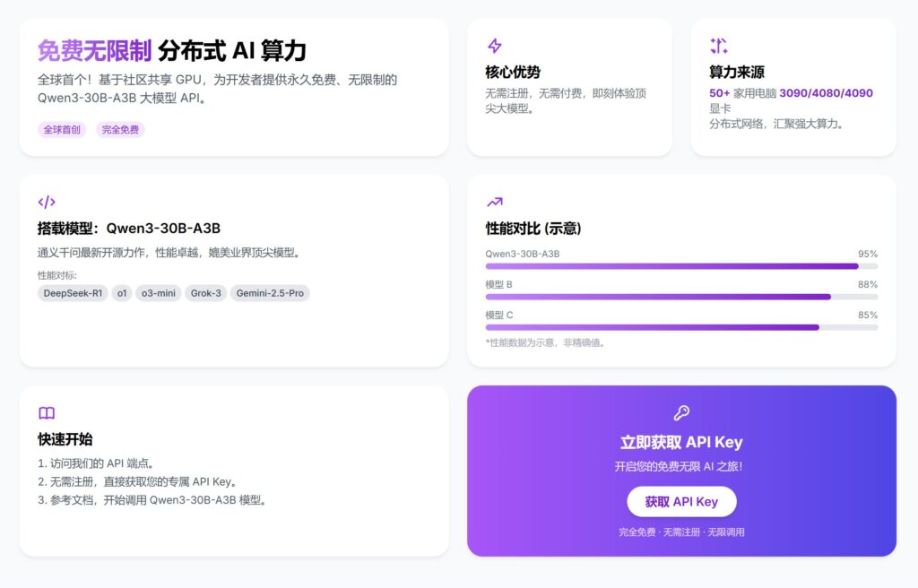Click the Gemini-2.5-Pro model chip
The width and height of the screenshot is (918, 588).
pyautogui.click(x=270, y=293)
